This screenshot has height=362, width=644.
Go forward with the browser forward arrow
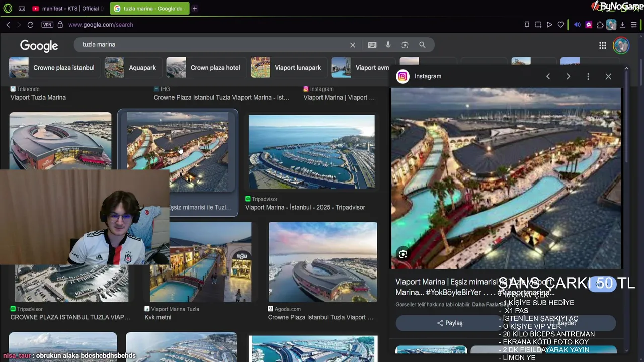(x=19, y=25)
